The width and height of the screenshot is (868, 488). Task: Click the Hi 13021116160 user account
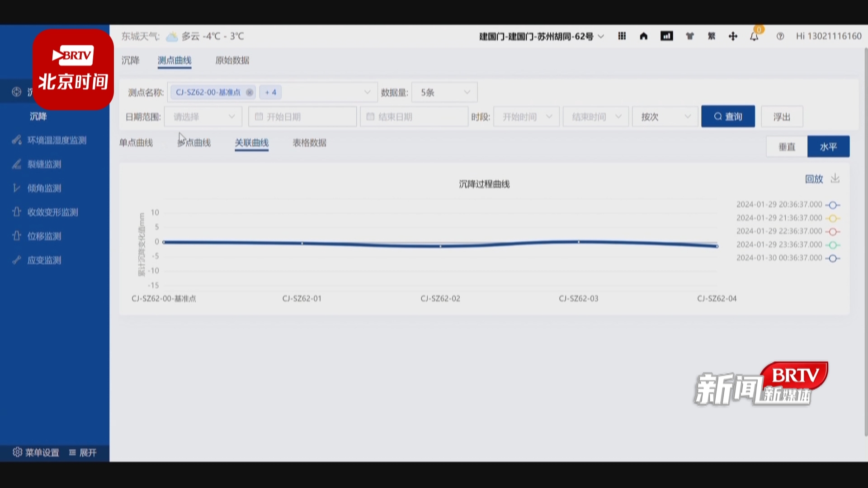point(829,36)
